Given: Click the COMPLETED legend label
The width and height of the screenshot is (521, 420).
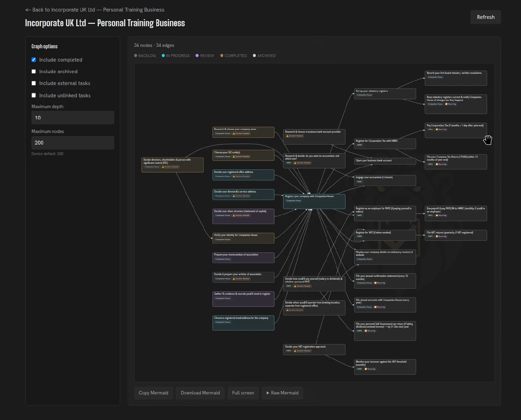Looking at the screenshot, I should (x=236, y=56).
